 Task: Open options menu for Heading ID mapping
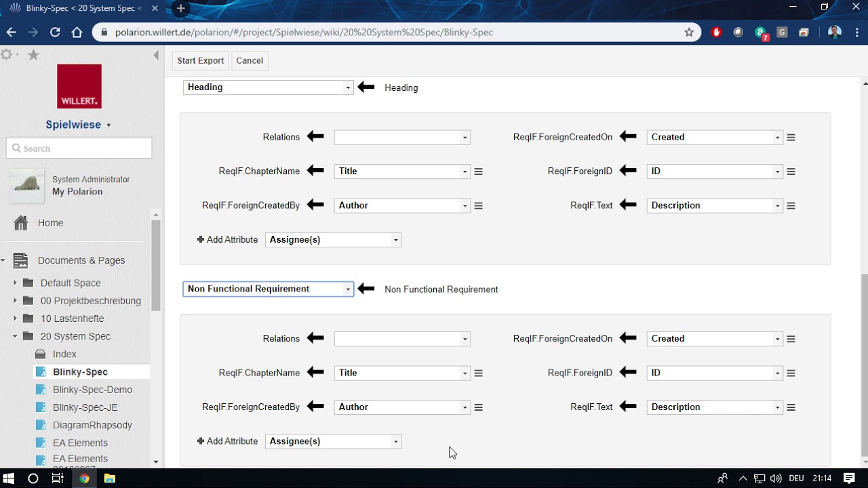coord(791,171)
